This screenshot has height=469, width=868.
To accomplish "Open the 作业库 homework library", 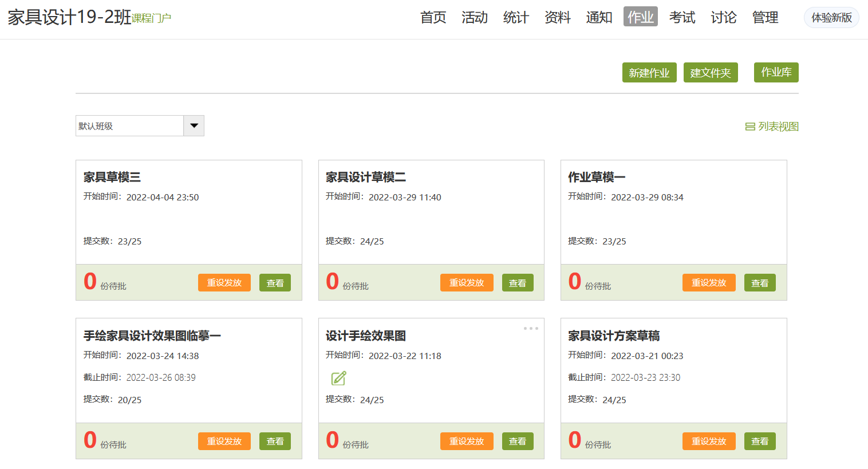I will pyautogui.click(x=776, y=72).
